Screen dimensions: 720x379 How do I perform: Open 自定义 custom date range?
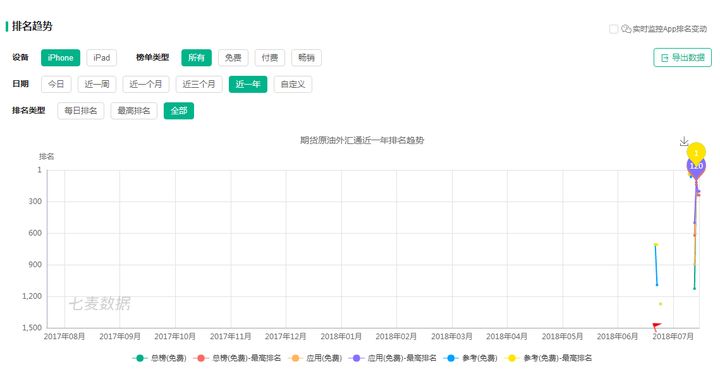[292, 84]
